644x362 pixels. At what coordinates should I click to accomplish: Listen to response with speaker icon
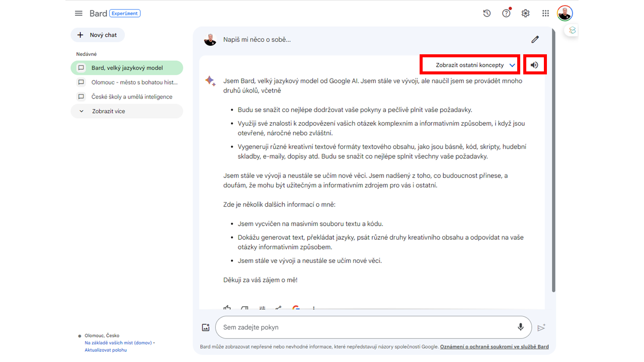point(534,65)
